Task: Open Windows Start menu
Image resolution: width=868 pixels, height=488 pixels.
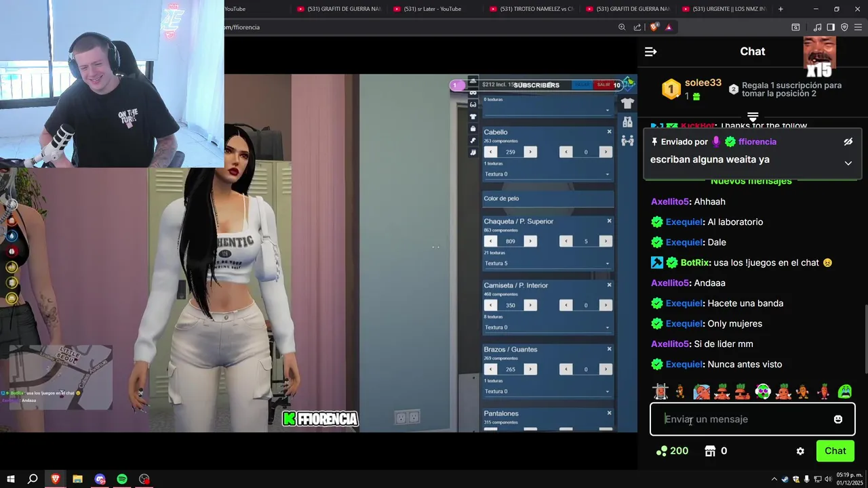Action: tap(10, 479)
